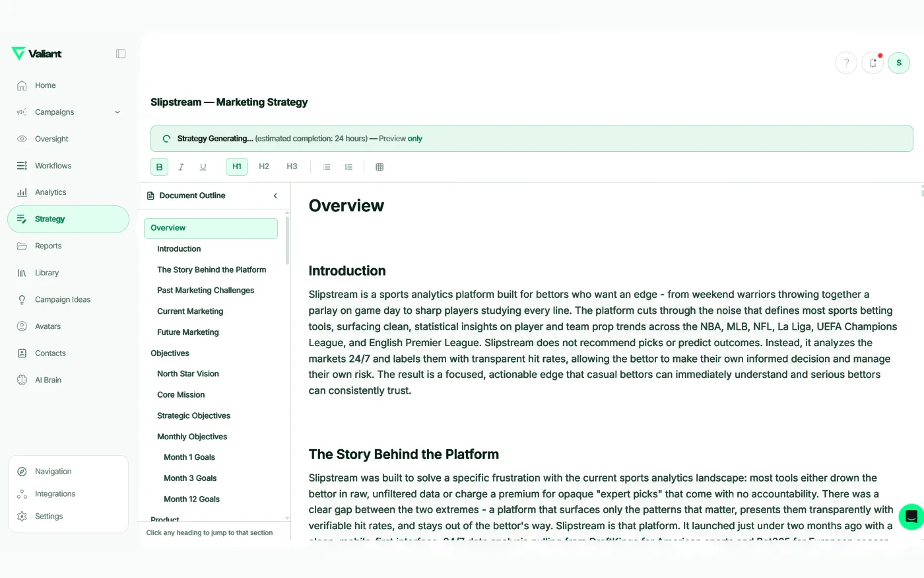Click the AI Brain icon
Screen dimensions: 924x578
point(22,380)
